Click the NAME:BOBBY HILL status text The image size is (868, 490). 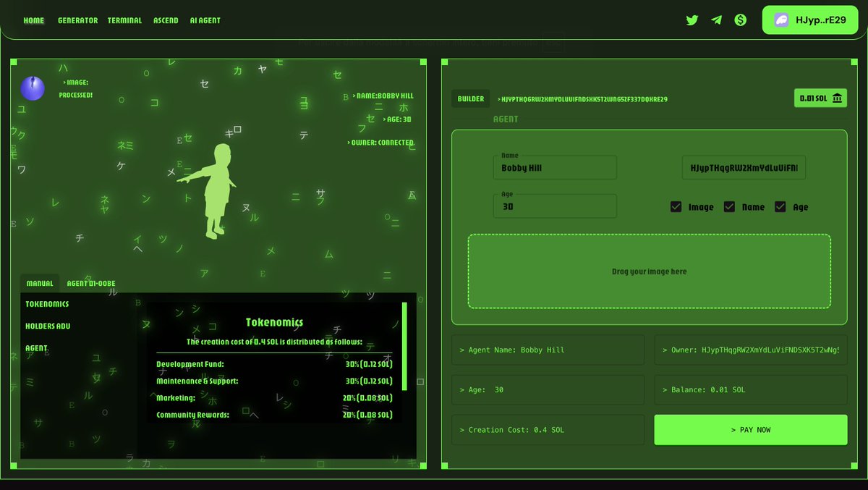tap(383, 96)
